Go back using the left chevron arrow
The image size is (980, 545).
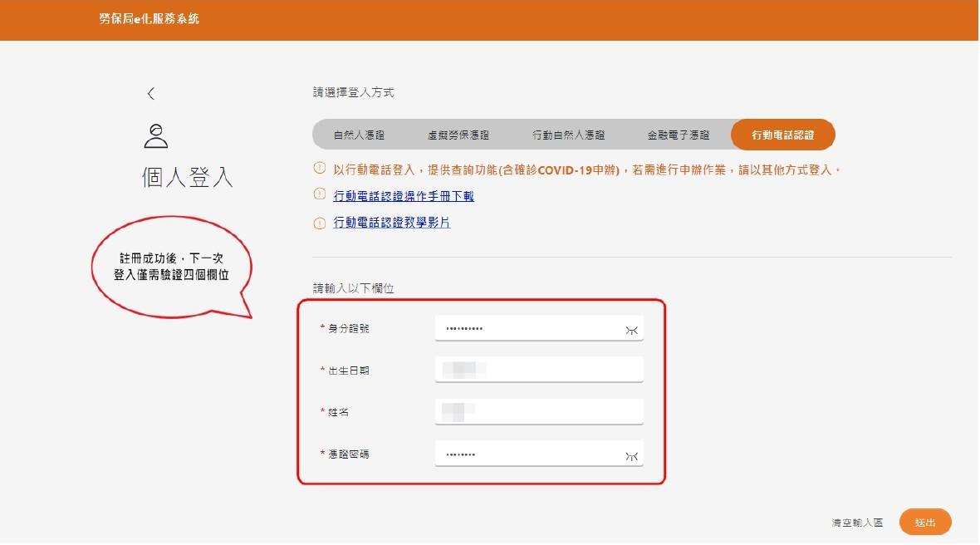[x=150, y=94]
